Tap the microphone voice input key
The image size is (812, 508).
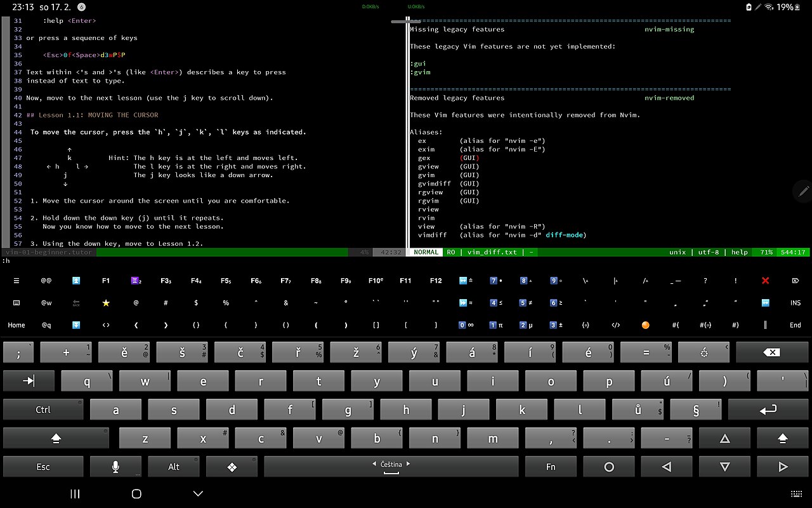pyautogui.click(x=115, y=467)
